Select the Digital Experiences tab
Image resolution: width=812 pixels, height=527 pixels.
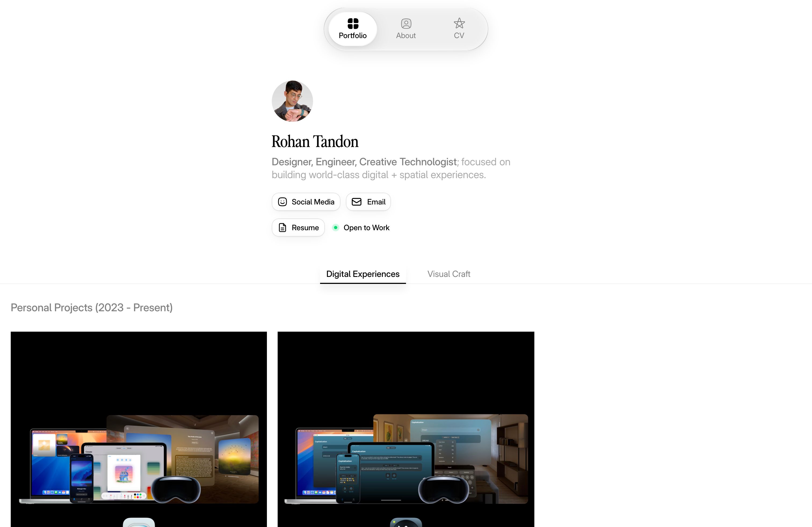363,274
